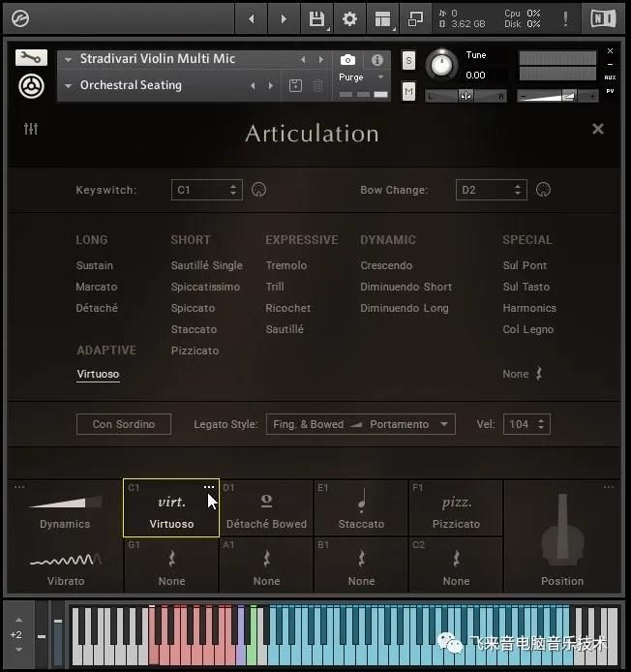
Task: Open three-dot menu above Dynamics
Action: pyautogui.click(x=19, y=487)
